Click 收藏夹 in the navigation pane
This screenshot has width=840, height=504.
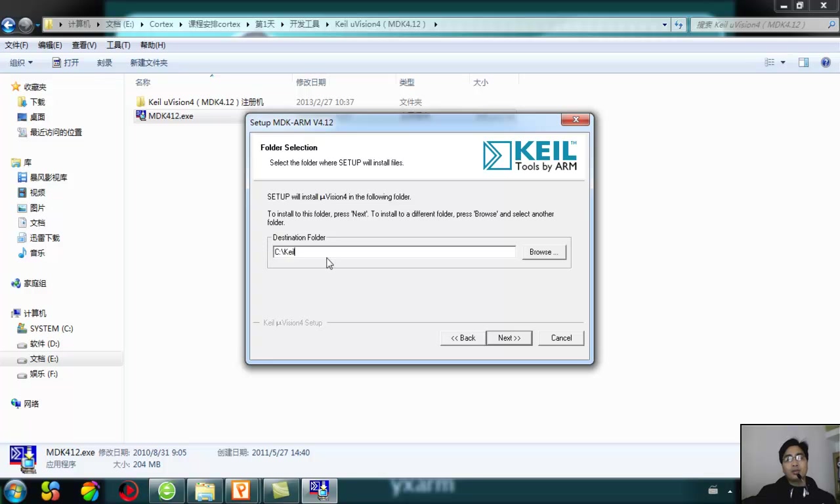(x=35, y=87)
